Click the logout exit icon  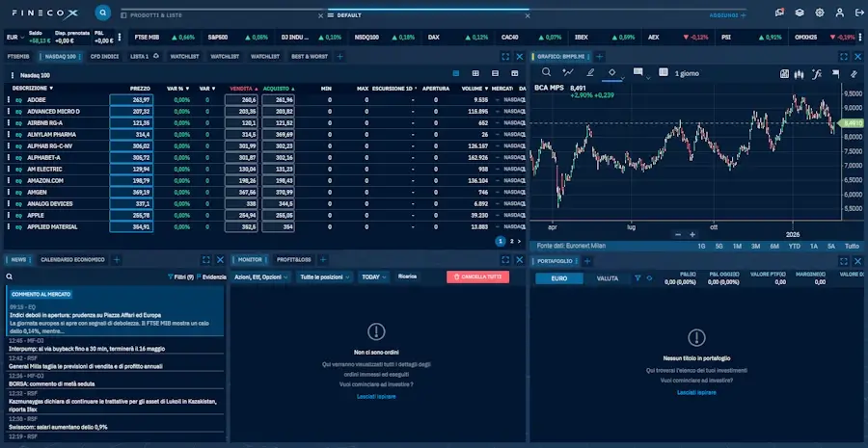point(859,13)
